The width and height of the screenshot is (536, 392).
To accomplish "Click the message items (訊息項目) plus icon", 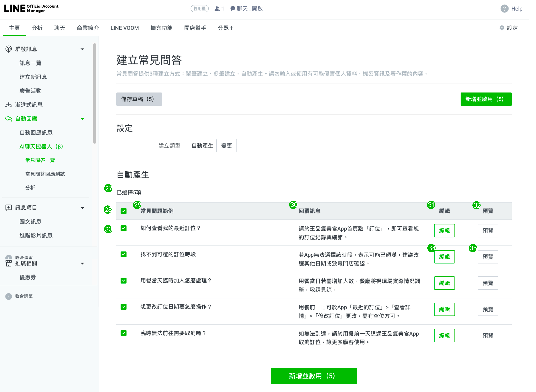I will tap(9, 208).
